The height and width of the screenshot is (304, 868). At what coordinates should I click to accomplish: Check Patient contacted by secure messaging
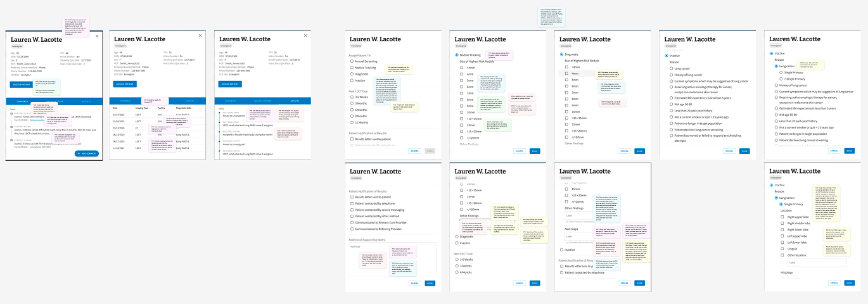(352, 210)
